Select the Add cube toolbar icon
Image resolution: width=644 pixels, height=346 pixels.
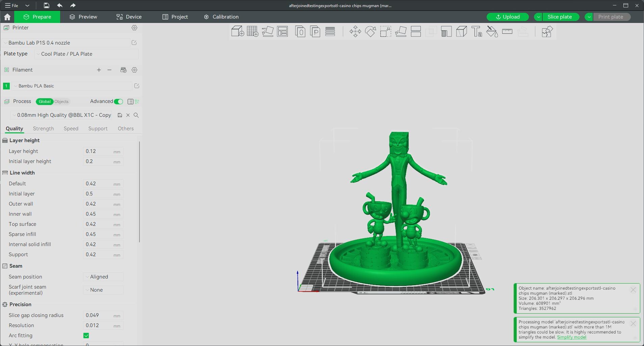click(x=237, y=32)
